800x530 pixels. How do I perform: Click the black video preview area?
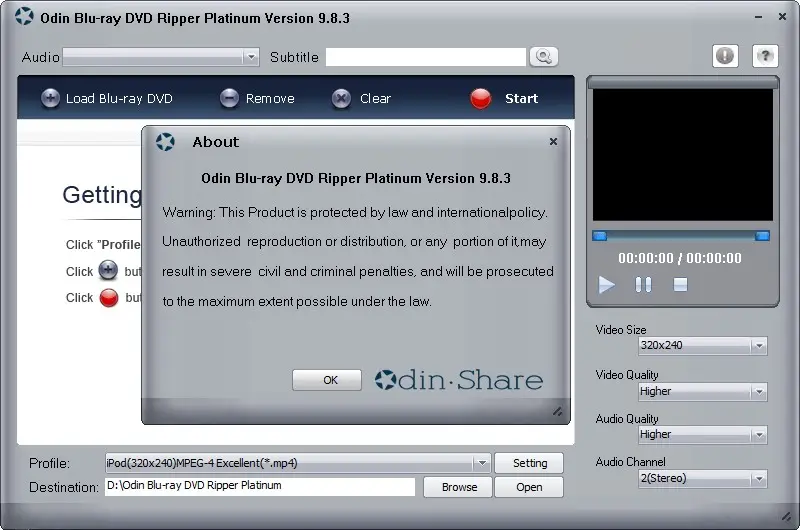click(x=683, y=155)
